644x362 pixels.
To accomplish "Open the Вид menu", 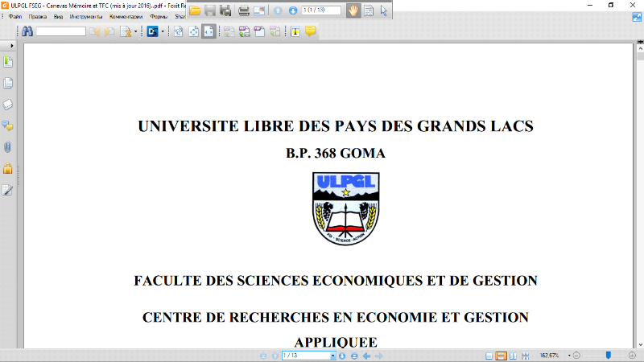I will pyautogui.click(x=58, y=17).
